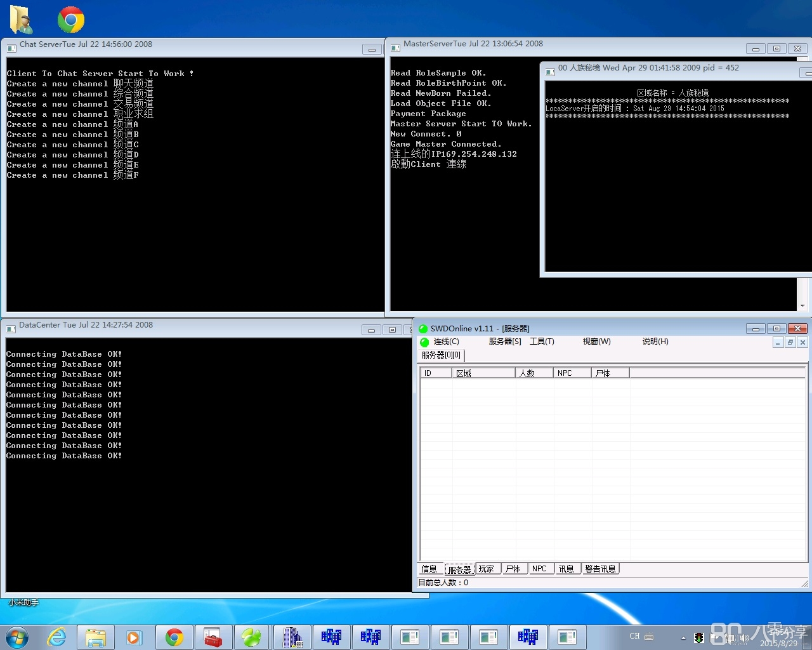Switch to the 服务器 bottom tab
The image size is (812, 650).
459,569
